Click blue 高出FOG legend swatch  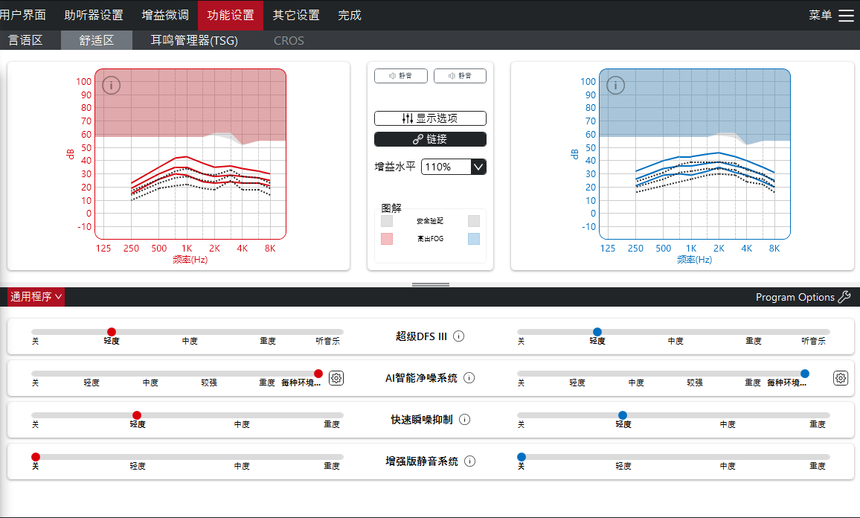click(474, 239)
